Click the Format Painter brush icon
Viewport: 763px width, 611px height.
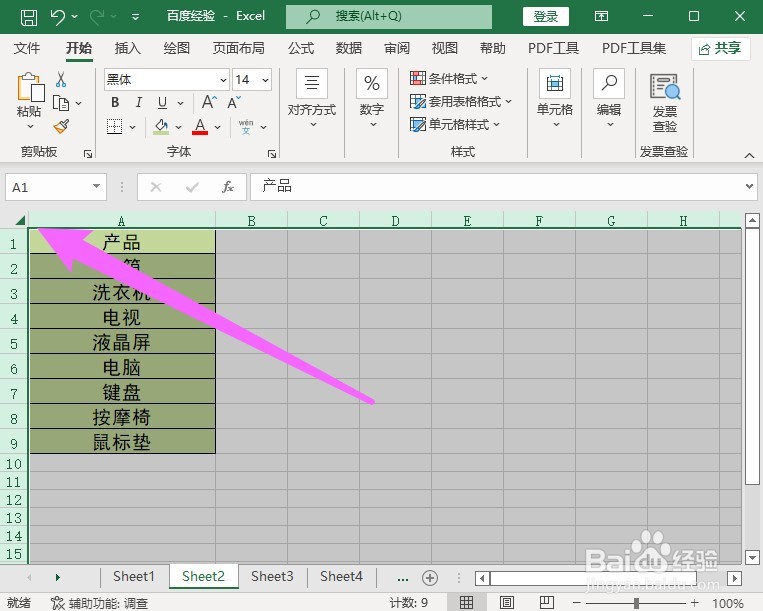pos(61,126)
